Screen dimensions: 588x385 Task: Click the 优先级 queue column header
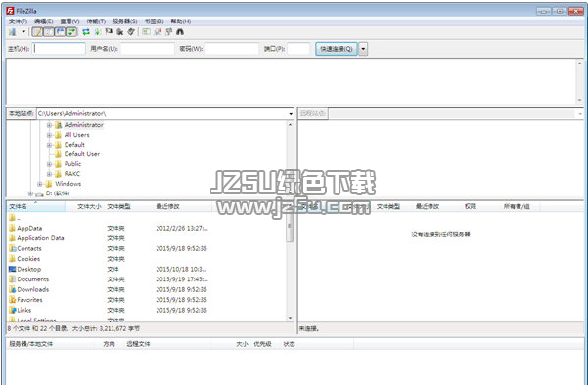coord(262,344)
